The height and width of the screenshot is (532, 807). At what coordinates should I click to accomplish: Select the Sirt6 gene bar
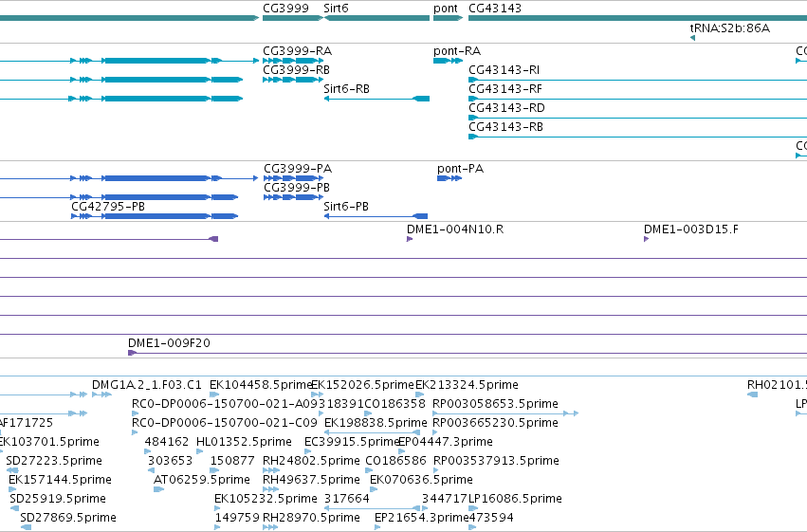[376, 18]
